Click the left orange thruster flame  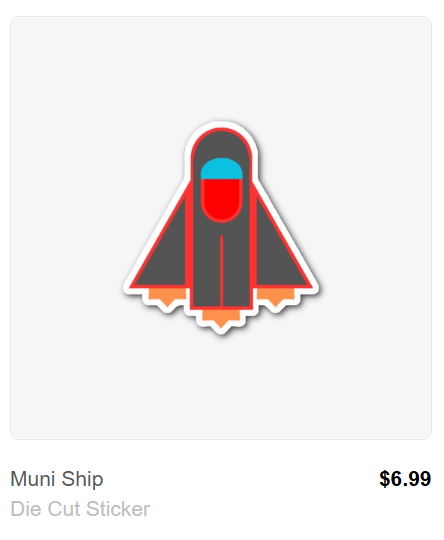[x=167, y=297]
